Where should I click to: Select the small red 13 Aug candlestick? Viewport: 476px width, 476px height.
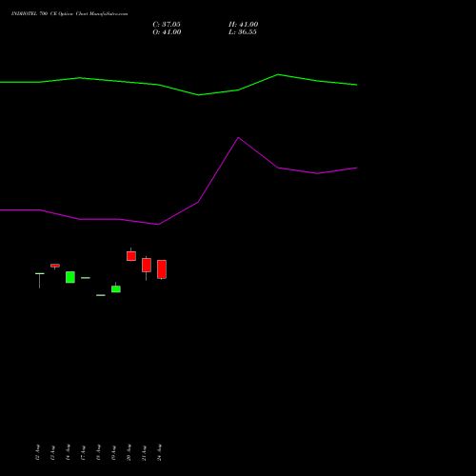point(55,266)
